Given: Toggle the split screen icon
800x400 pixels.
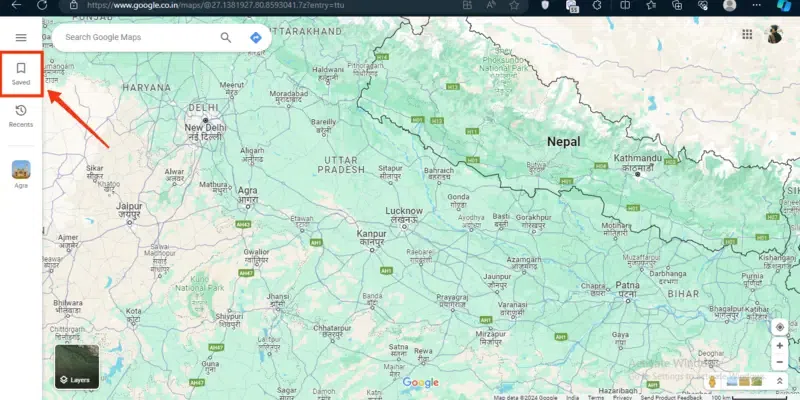Looking at the screenshot, I should point(624,5).
